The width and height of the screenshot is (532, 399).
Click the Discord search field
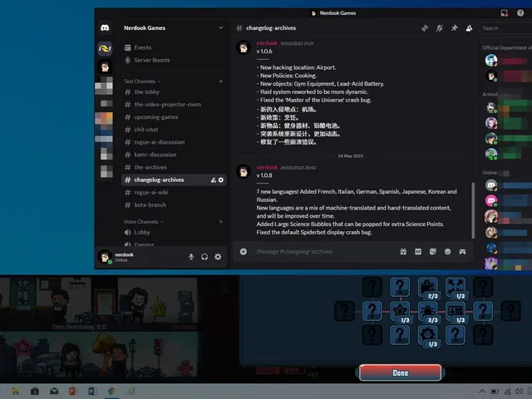tap(506, 28)
